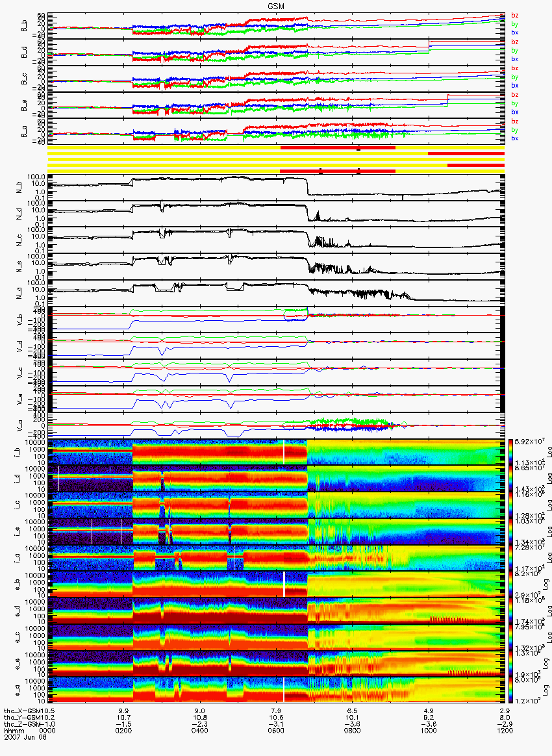
Task: Click the -3.1 Z-GSM position value
Action: coord(276,724)
